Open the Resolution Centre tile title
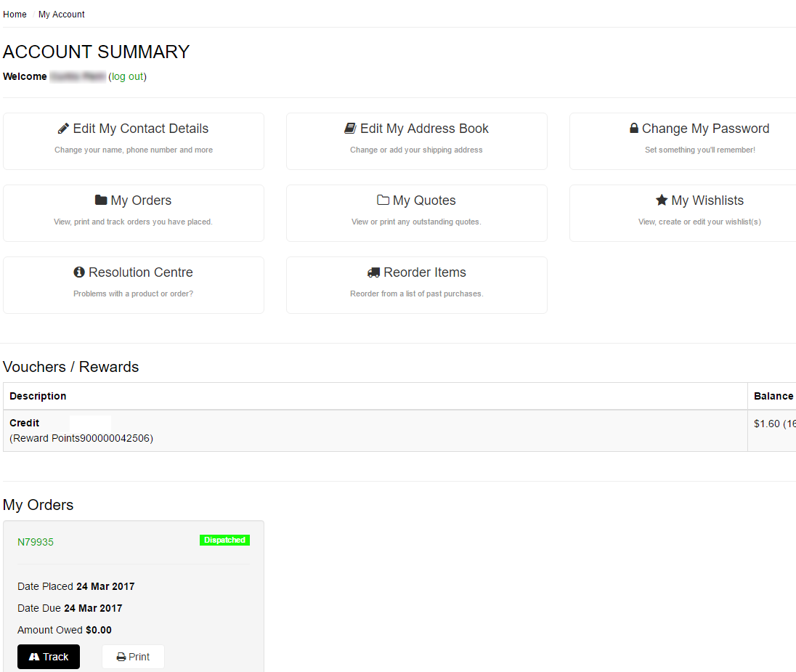The height and width of the screenshot is (672, 796). click(141, 272)
